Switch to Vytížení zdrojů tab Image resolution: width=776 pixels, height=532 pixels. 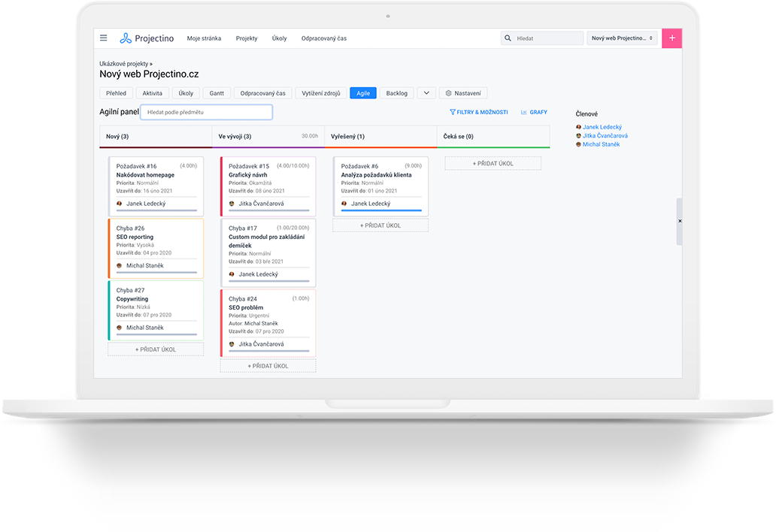point(321,93)
